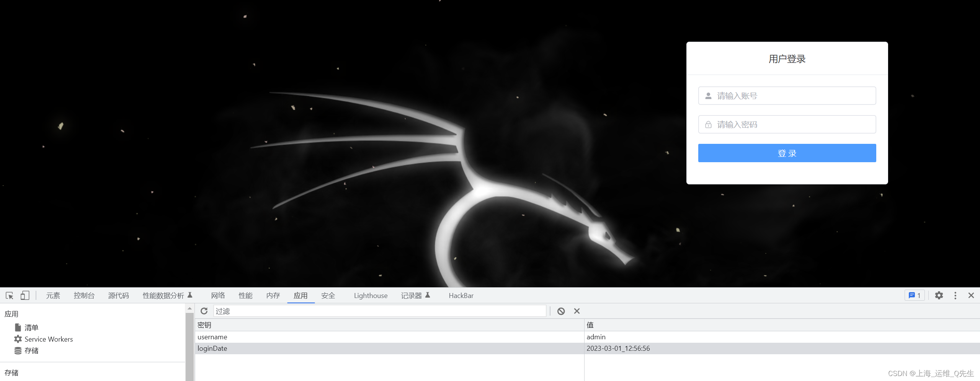Open the DevTools more options menu

click(x=955, y=295)
